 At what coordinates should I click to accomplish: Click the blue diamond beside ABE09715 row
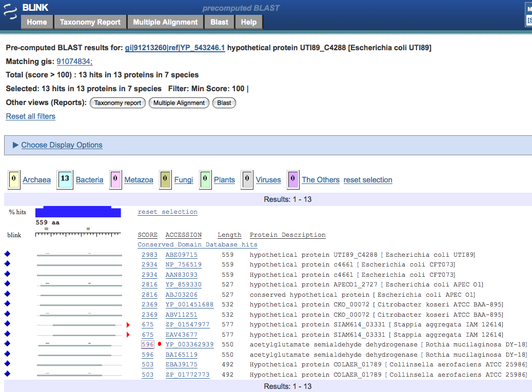pyautogui.click(x=7, y=254)
